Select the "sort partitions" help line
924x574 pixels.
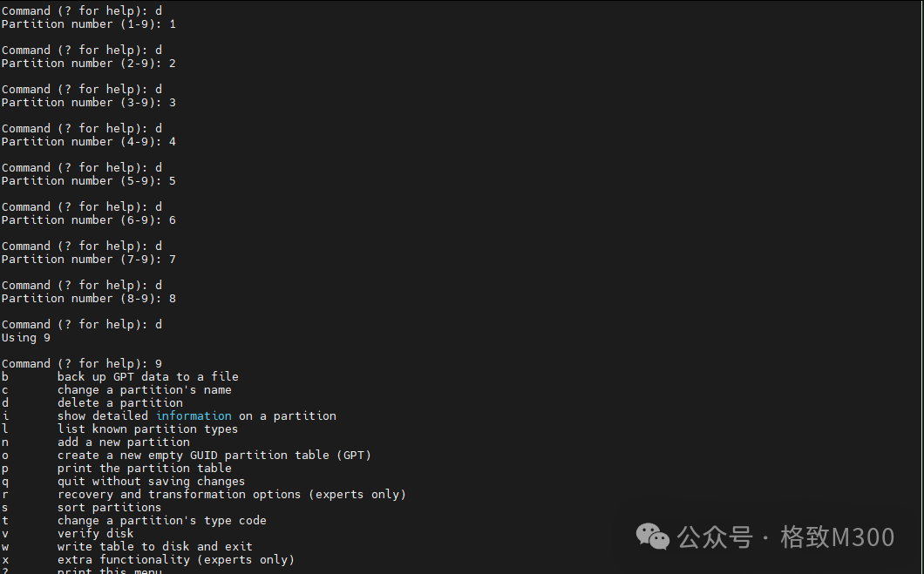pyautogui.click(x=109, y=507)
